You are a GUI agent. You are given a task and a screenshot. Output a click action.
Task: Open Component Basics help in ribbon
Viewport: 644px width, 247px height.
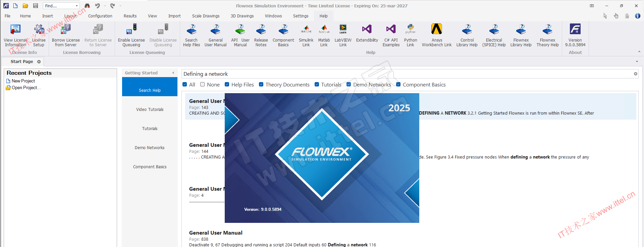coord(283,35)
